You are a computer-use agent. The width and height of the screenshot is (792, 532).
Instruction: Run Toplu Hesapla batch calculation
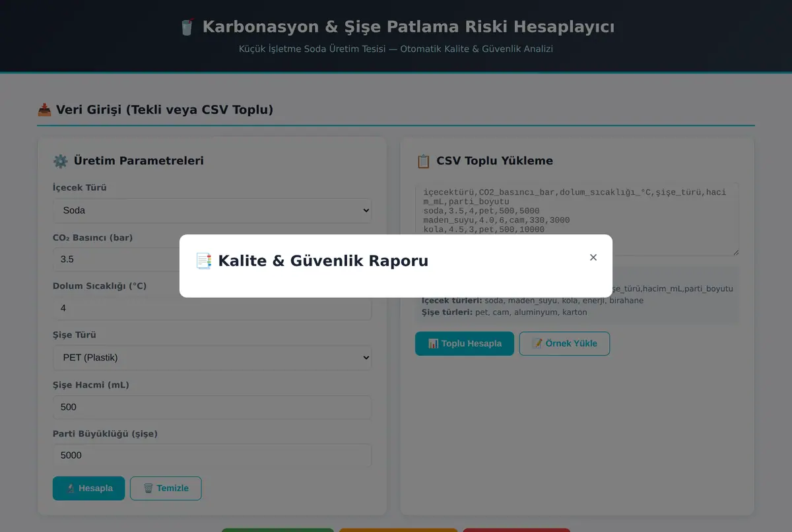click(x=465, y=343)
